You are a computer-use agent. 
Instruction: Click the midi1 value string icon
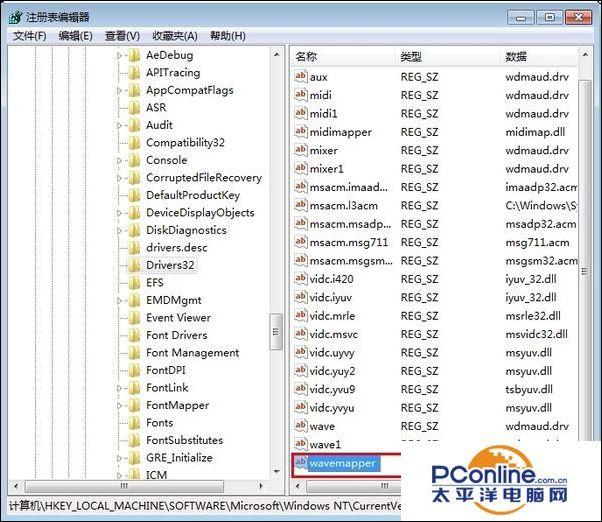coord(301,114)
